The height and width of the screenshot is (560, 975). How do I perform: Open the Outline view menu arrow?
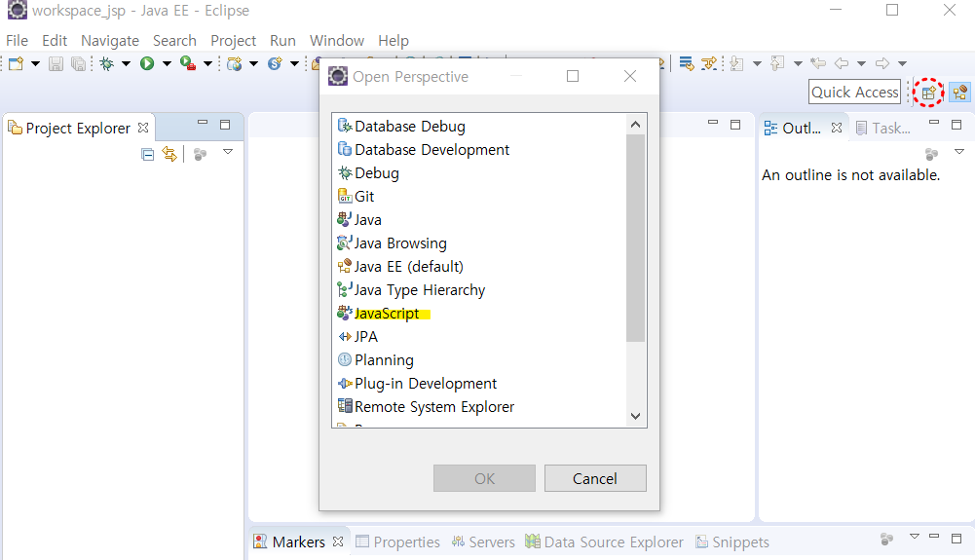[x=958, y=152]
